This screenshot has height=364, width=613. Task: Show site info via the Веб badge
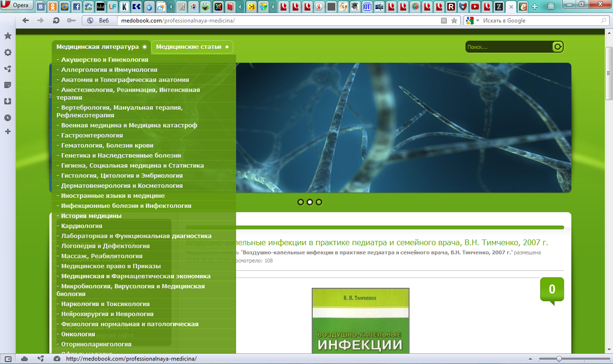(x=99, y=21)
